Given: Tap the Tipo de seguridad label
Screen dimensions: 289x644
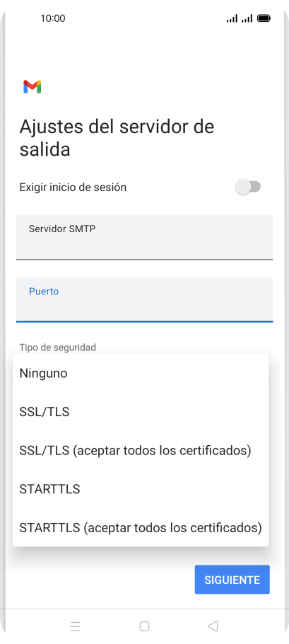Looking at the screenshot, I should 58,347.
